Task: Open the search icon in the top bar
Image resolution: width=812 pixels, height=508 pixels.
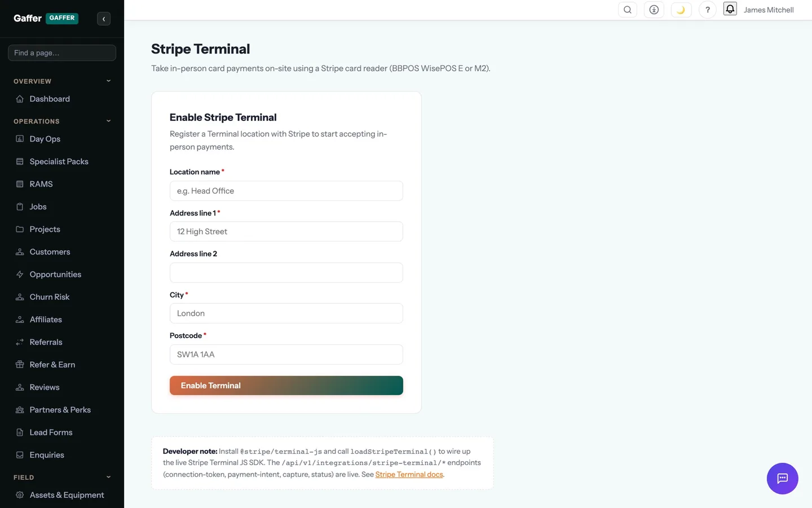Action: click(628, 10)
